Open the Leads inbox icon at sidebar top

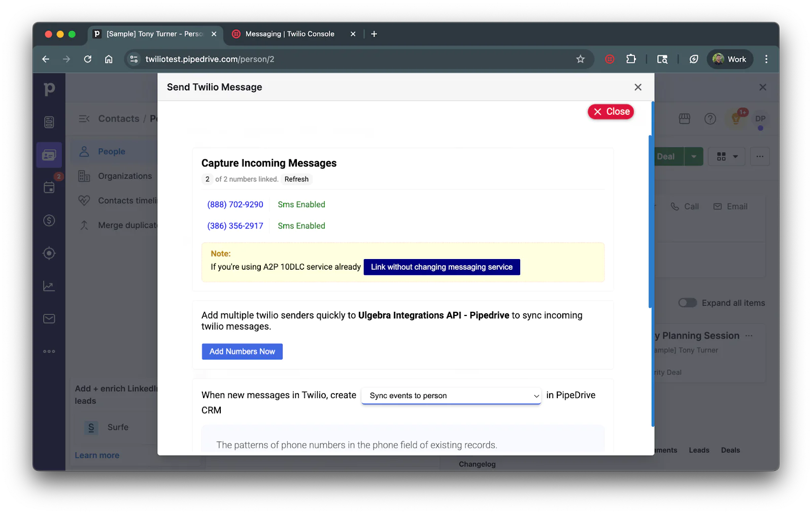49,122
